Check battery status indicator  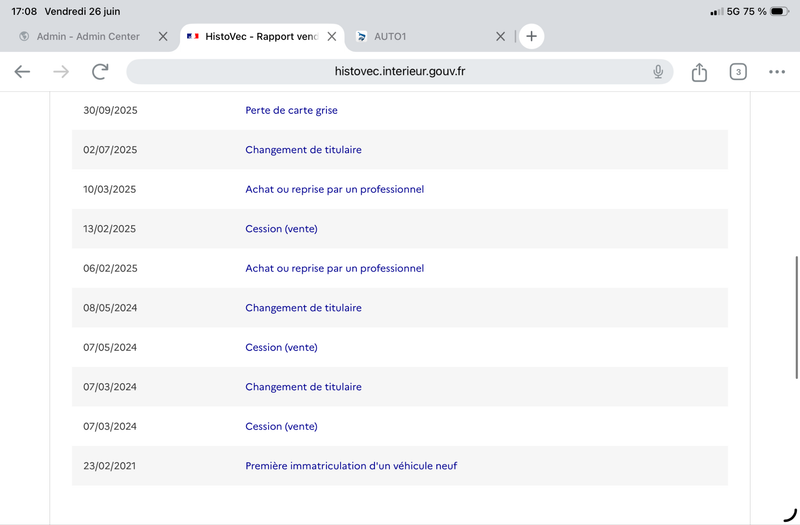779,11
